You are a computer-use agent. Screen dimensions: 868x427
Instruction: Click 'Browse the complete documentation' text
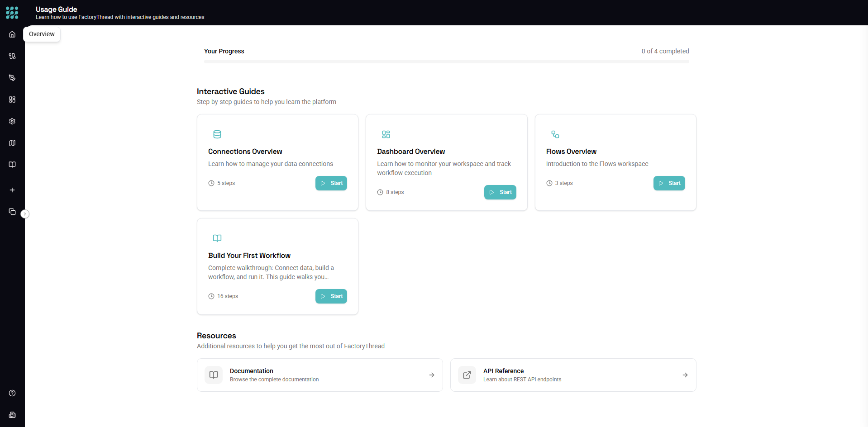pos(274,380)
